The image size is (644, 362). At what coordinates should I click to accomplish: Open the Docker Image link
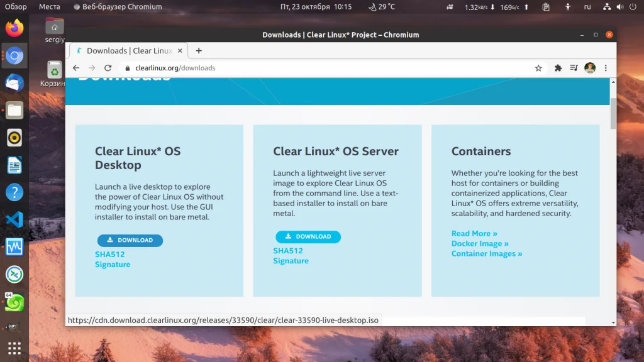[x=480, y=244]
